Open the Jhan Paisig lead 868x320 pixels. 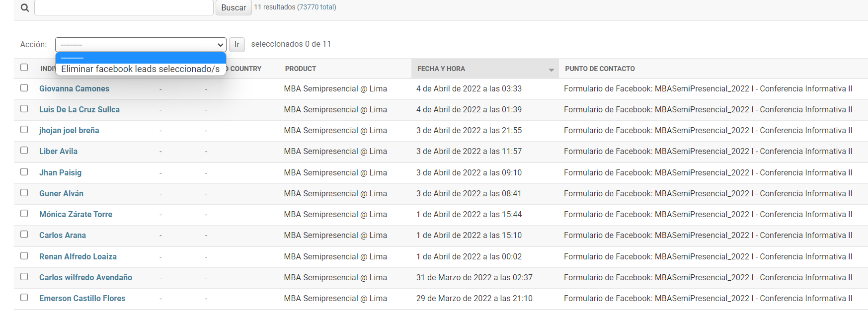(60, 172)
